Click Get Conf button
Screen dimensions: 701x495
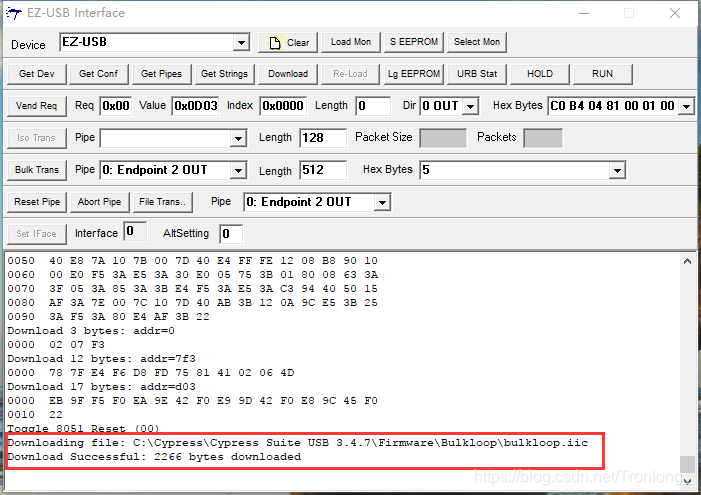tap(98, 74)
